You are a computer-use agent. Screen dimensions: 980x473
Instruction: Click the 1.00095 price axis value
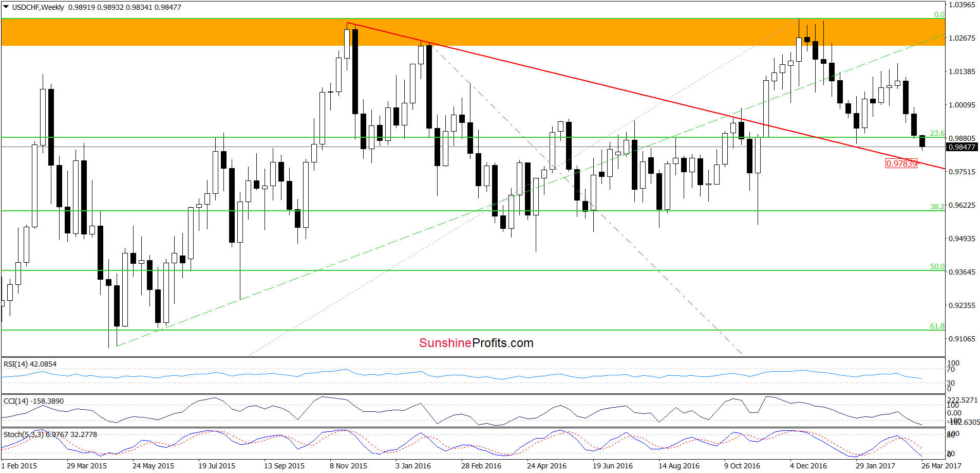pyautogui.click(x=962, y=105)
